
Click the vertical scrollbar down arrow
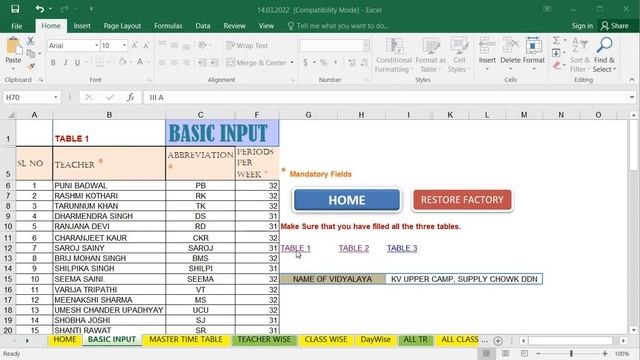[x=633, y=330]
